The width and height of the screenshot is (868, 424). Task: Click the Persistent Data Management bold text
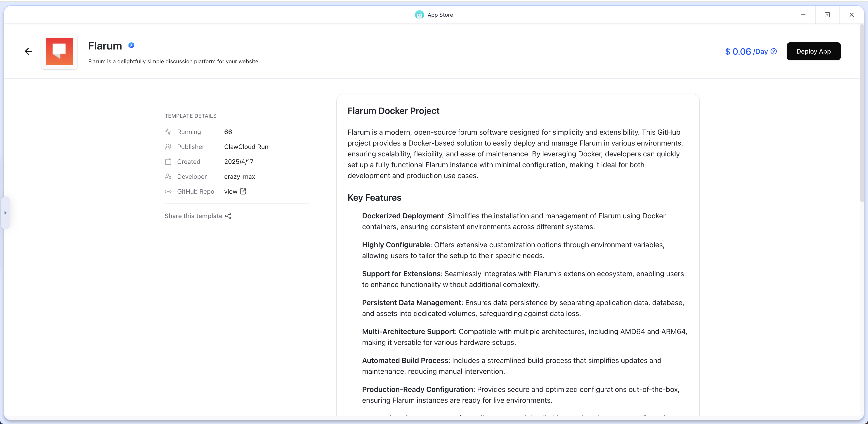click(412, 303)
